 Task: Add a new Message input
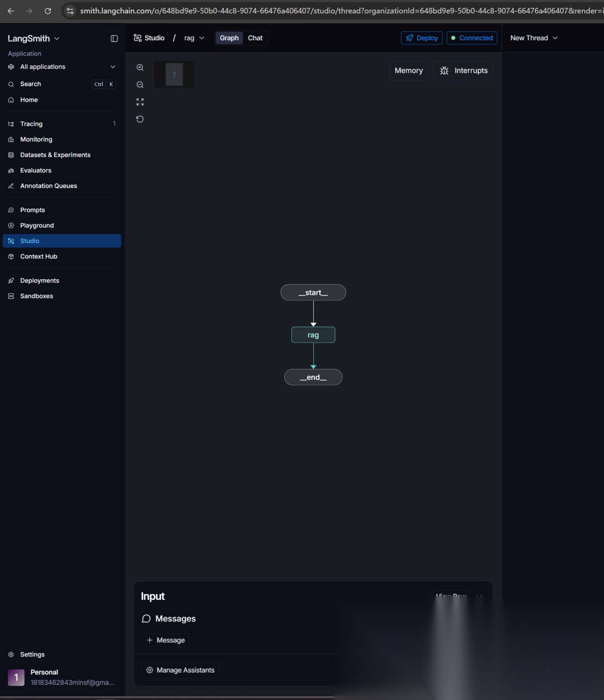point(166,640)
